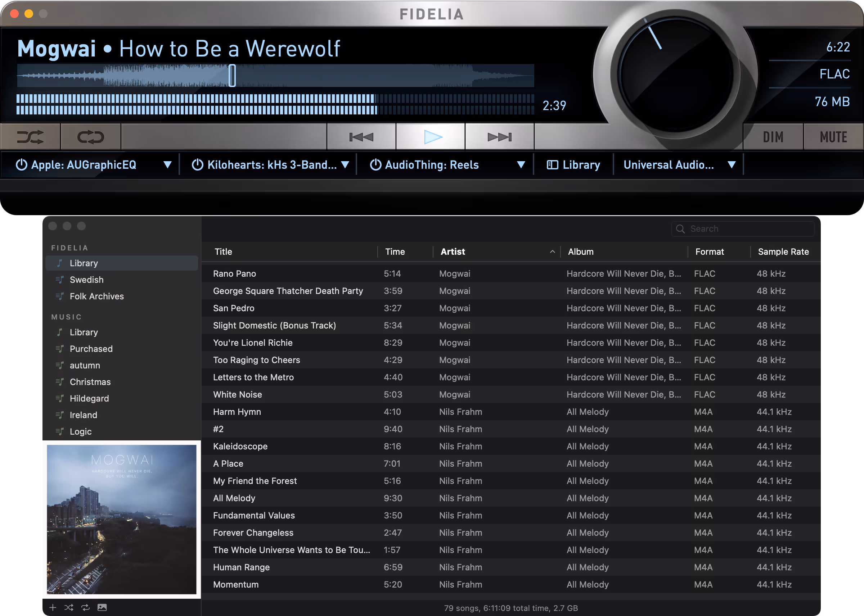This screenshot has width=864, height=616.
Task: Toggle repeat icon below the album artwork
Action: [85, 607]
